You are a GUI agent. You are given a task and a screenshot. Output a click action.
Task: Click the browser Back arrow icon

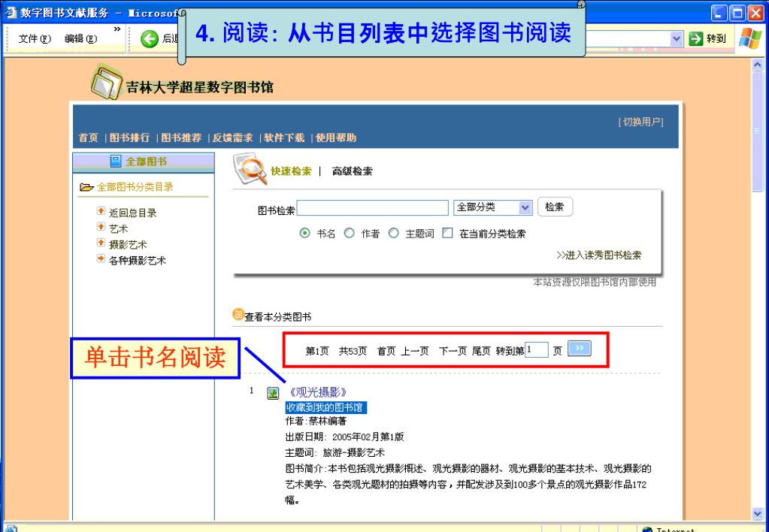(149, 39)
